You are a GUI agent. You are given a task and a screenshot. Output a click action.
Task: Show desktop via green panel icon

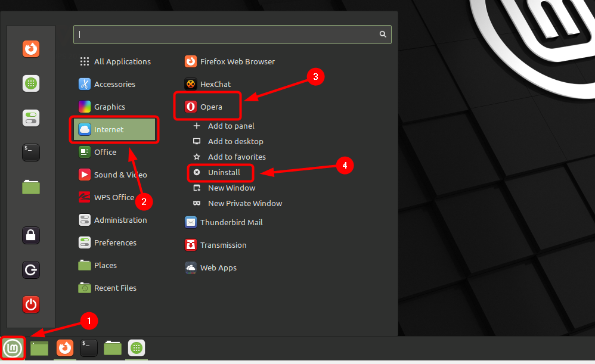(39, 348)
